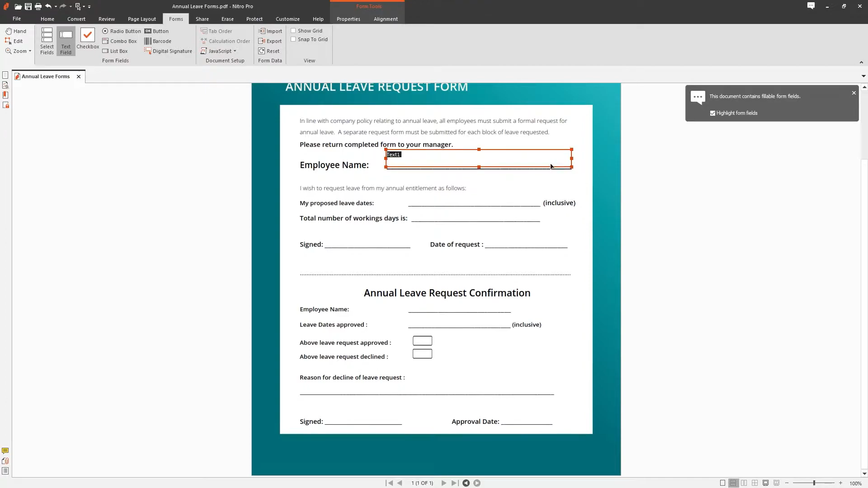Click the zoom slider handle
The height and width of the screenshot is (488, 868).
pos(814,483)
